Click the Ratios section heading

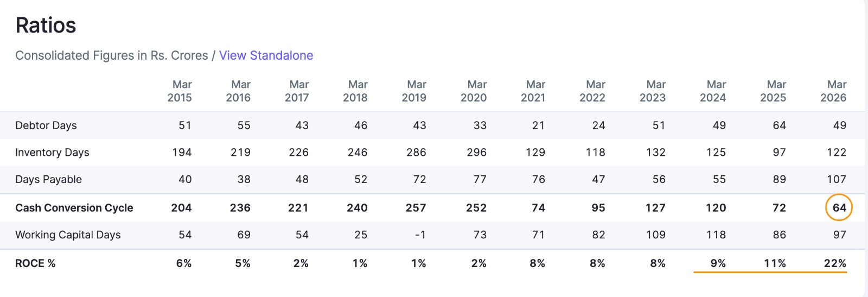46,26
